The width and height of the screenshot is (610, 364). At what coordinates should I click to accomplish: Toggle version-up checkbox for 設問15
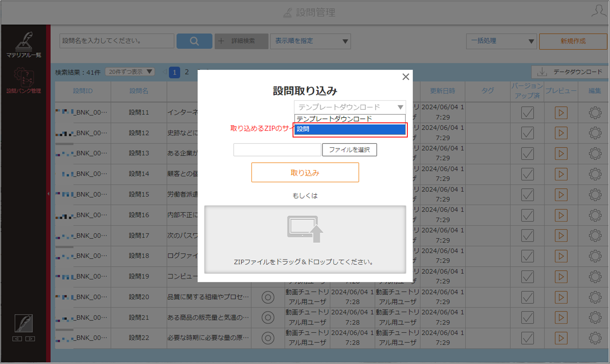(527, 195)
